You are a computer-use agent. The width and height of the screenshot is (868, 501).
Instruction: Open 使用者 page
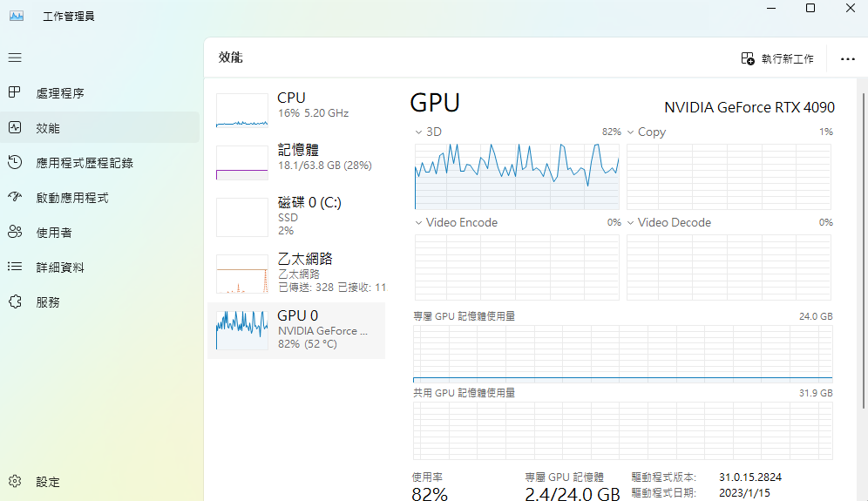click(99, 233)
